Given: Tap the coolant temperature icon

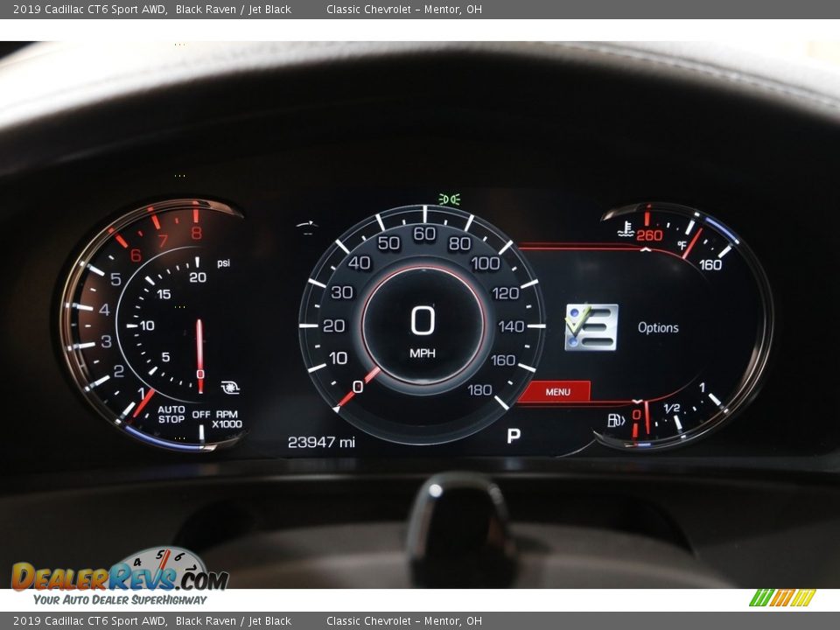Looking at the screenshot, I should pyautogui.click(x=625, y=229).
